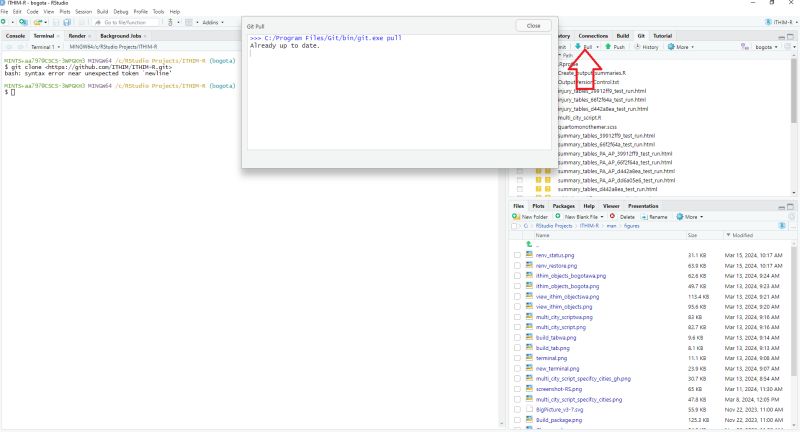The height and width of the screenshot is (432, 800).
Task: Open the Addins dropdown
Action: [213, 22]
